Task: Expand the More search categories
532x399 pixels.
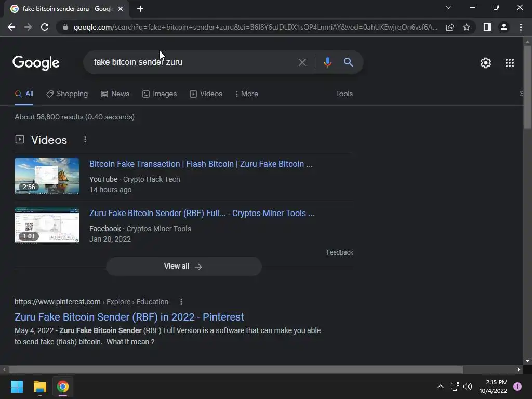Action: tap(247, 94)
